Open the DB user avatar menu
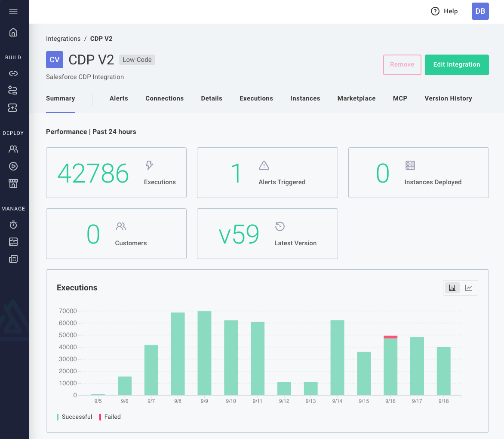504x439 pixels. pyautogui.click(x=480, y=11)
